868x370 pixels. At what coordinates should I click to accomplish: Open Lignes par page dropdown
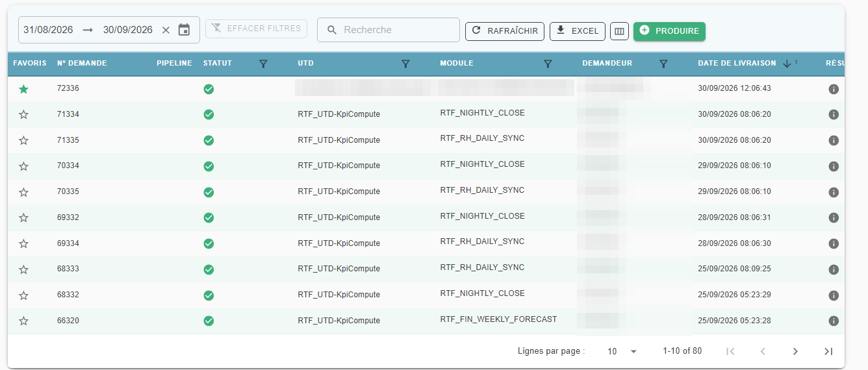(x=622, y=351)
